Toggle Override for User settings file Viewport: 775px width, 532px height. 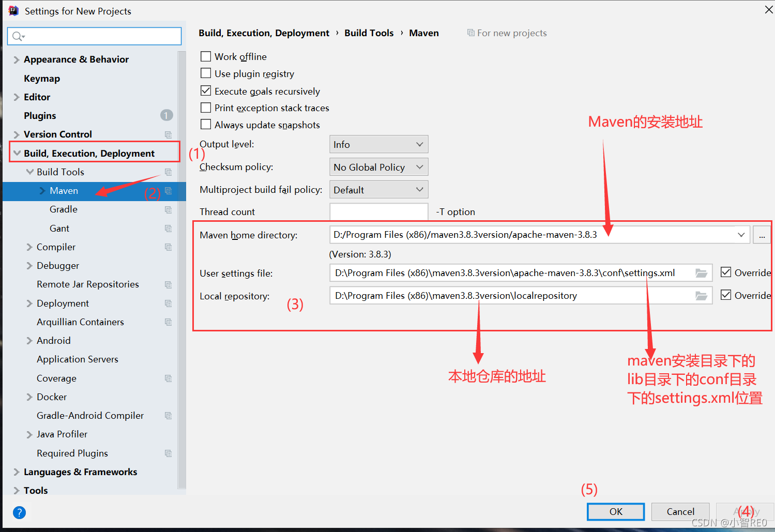[726, 272]
